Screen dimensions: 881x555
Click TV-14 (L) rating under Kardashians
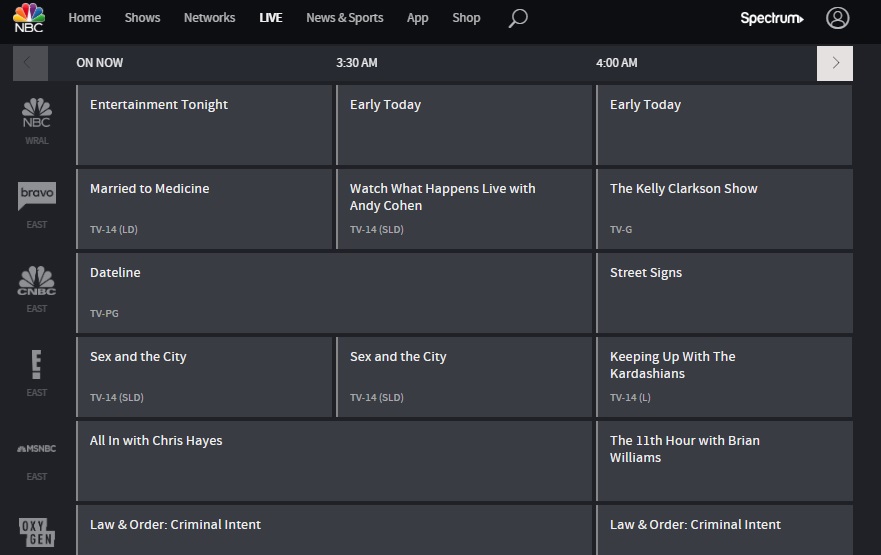630,398
